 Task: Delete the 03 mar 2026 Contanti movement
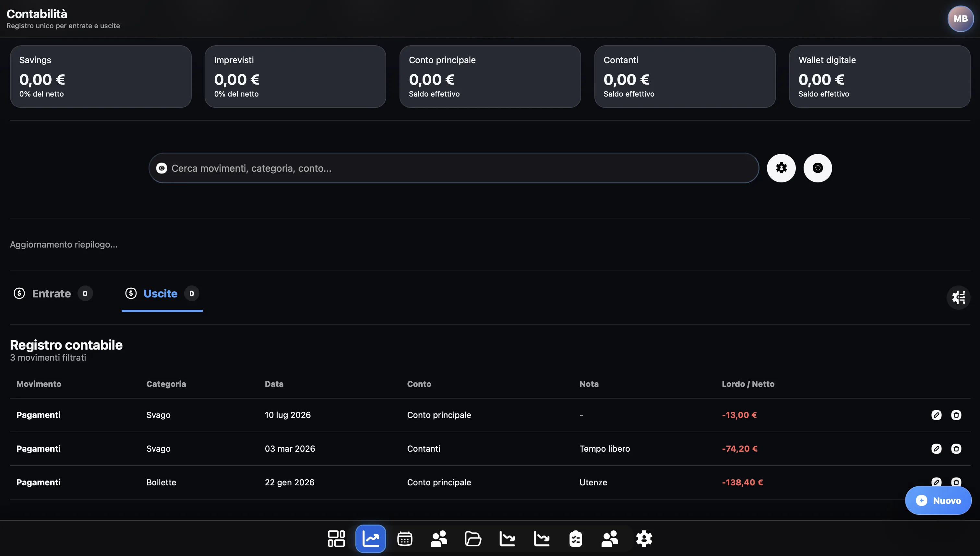pyautogui.click(x=956, y=449)
